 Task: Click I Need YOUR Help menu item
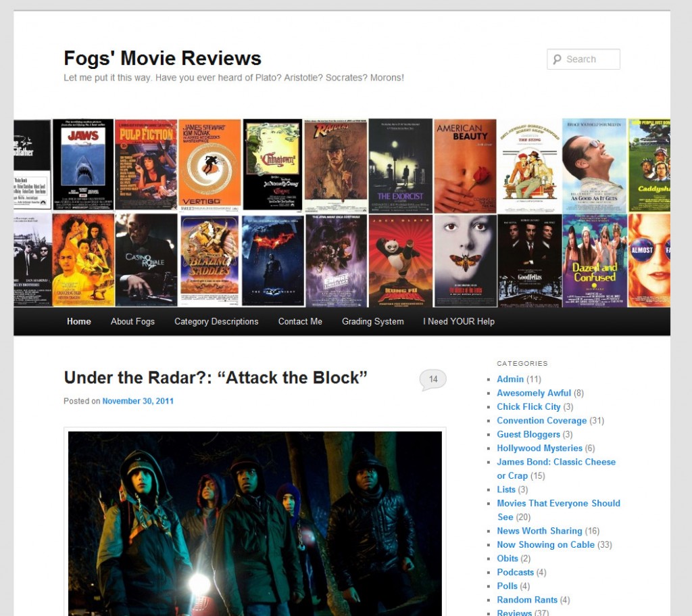click(459, 321)
